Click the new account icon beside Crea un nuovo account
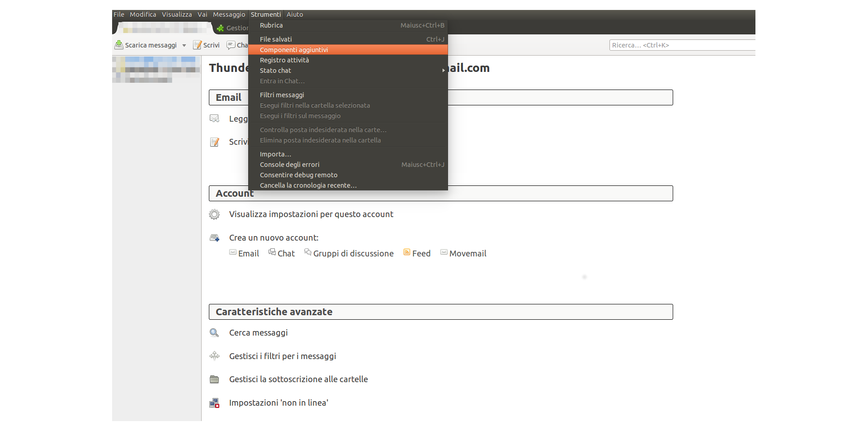Screen dimensions: 868x431 (215, 238)
